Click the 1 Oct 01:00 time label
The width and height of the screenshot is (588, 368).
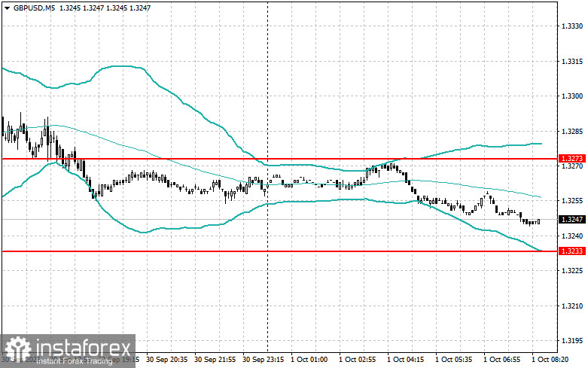309,360
